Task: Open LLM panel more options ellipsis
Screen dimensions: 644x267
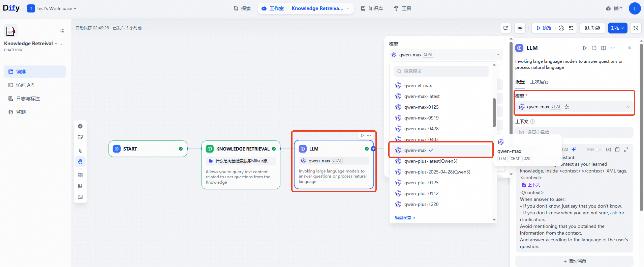Action: click(613, 48)
